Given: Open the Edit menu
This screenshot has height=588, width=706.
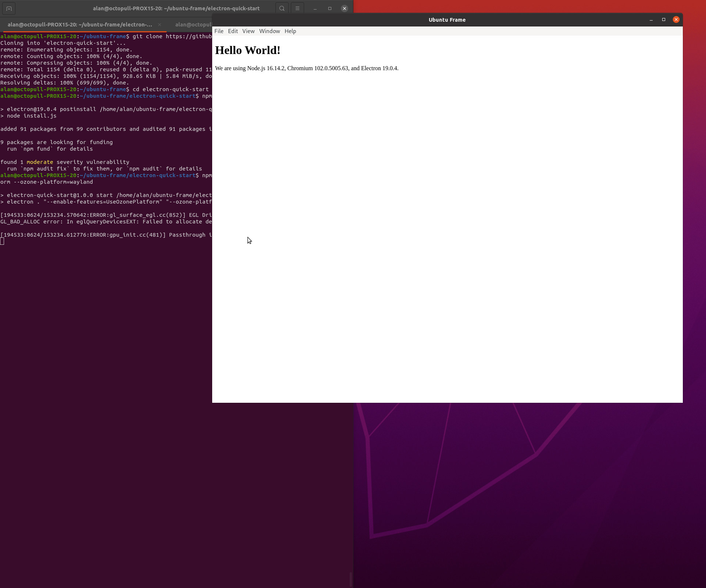Looking at the screenshot, I should tap(233, 31).
